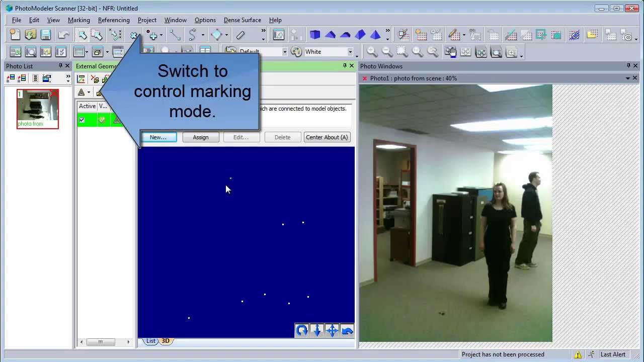The height and width of the screenshot is (362, 644).
Task: Click the horizontal scrollbar under geometry list
Action: (x=100, y=342)
